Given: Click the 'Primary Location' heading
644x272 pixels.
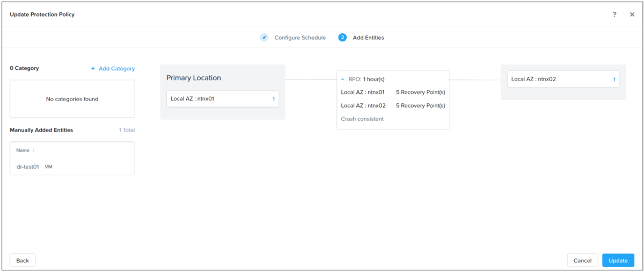Looking at the screenshot, I should coord(194,78).
